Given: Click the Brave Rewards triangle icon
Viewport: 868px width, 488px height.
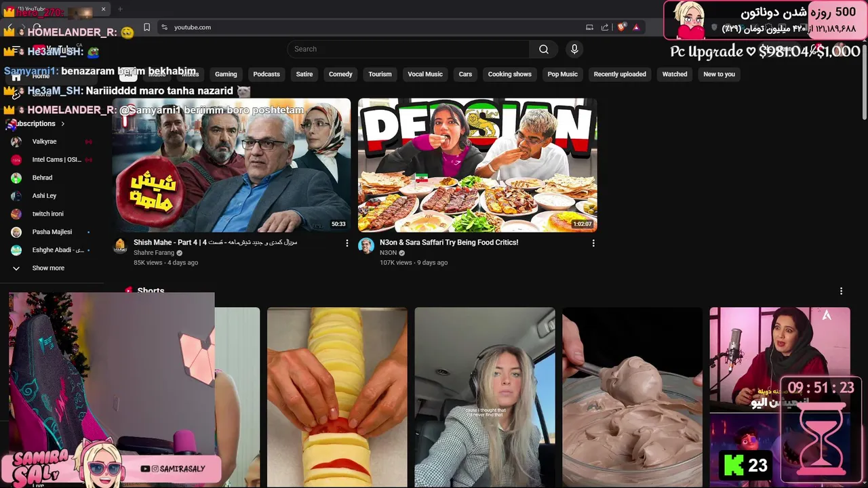Looking at the screenshot, I should [x=636, y=27].
